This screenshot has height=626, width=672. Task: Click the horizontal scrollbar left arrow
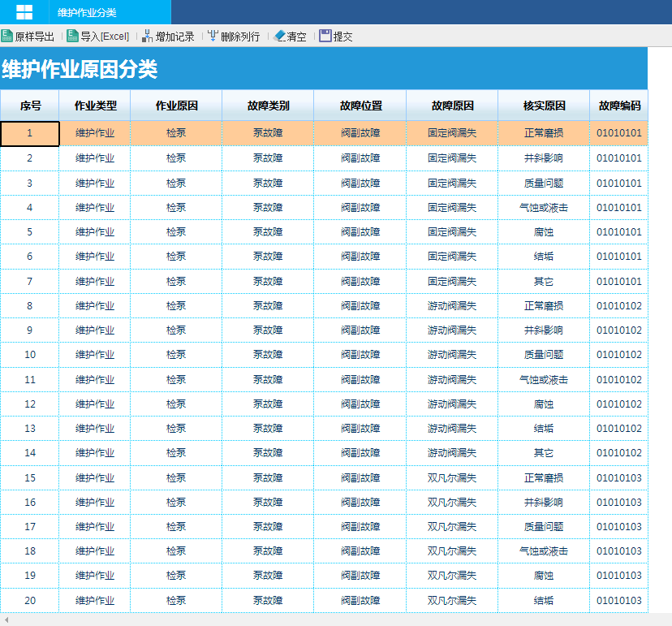pyautogui.click(x=6, y=620)
